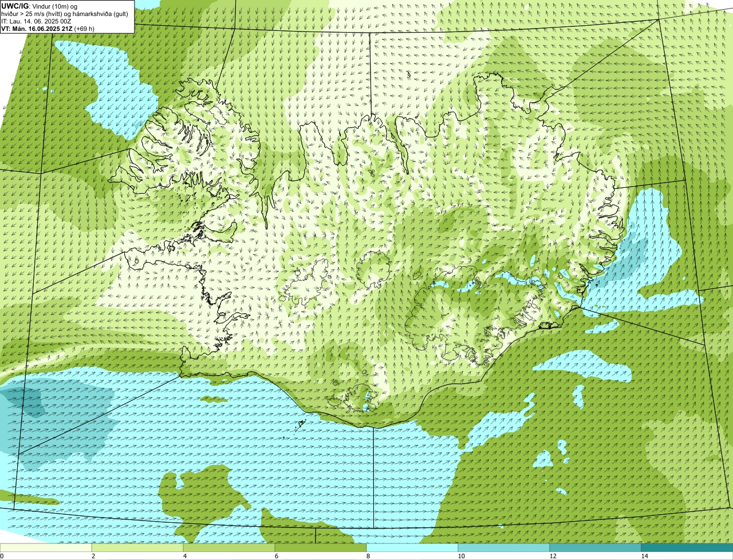The height and width of the screenshot is (560, 733).
Task: Click the legend scale label '6'
Action: [276, 556]
